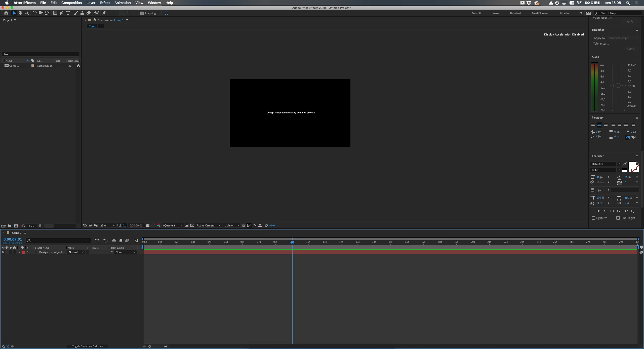Hide the Design text layer eye

pos(3,252)
